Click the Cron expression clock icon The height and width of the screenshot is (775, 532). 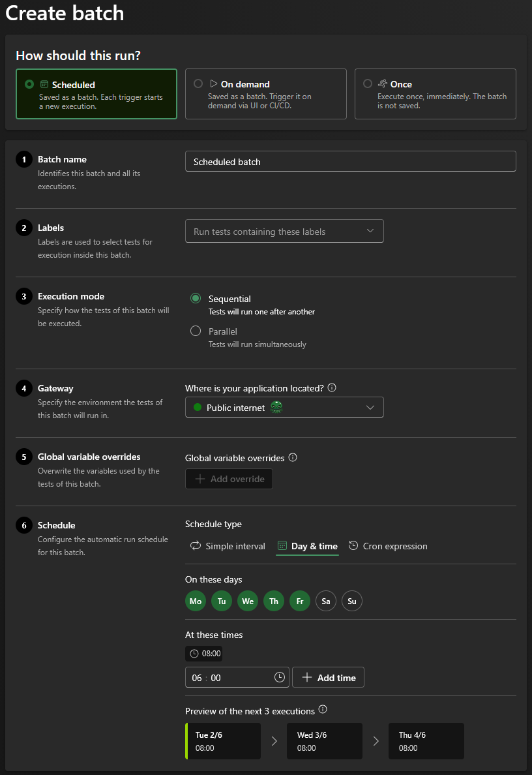pyautogui.click(x=353, y=545)
